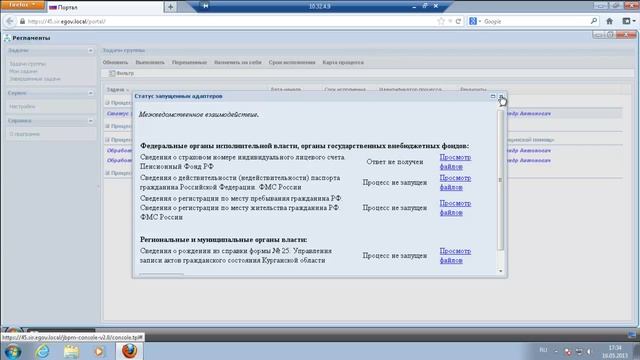Select the Портал browser tab

[105, 7]
